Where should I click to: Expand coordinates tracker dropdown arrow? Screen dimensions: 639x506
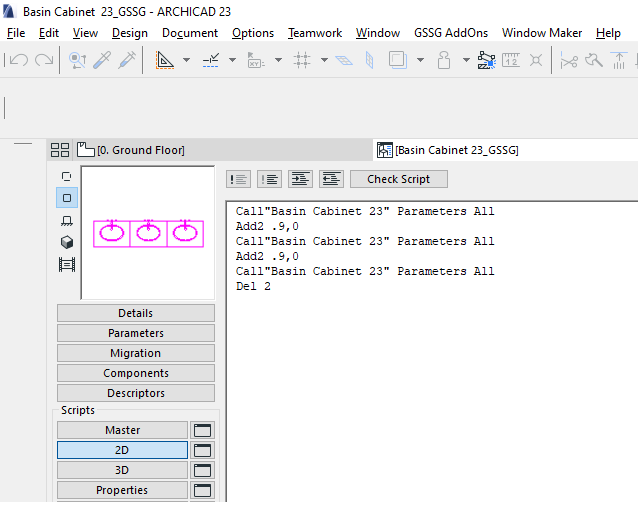(278, 60)
